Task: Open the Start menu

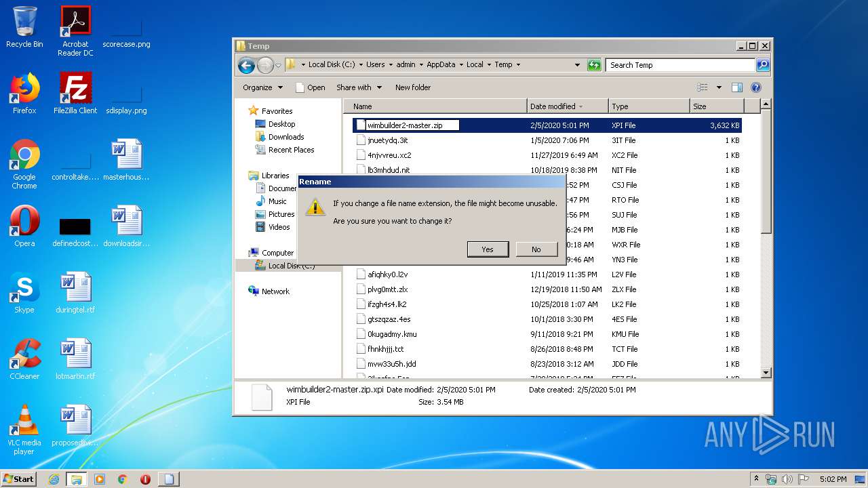Action: pos(19,479)
